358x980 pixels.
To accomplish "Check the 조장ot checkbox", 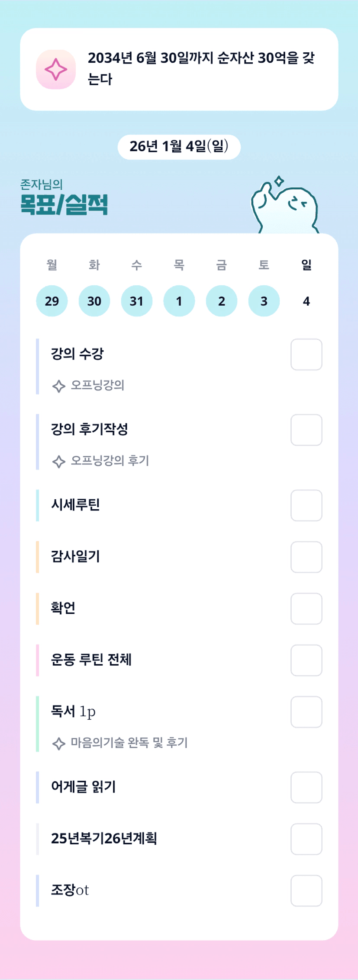I will pyautogui.click(x=306, y=891).
